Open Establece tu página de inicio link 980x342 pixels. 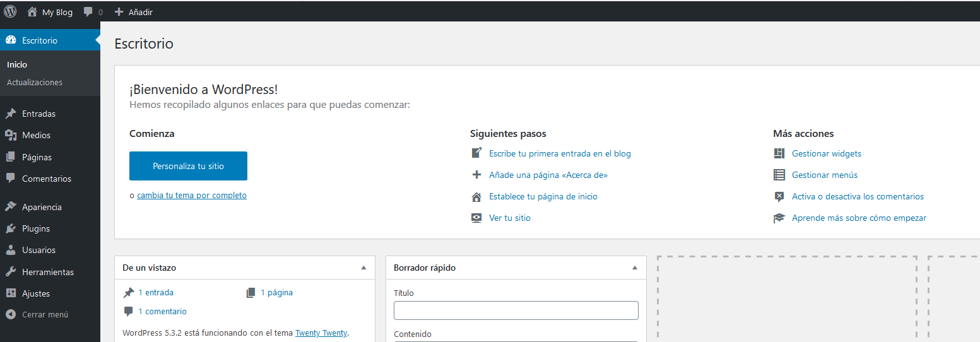coord(543,196)
